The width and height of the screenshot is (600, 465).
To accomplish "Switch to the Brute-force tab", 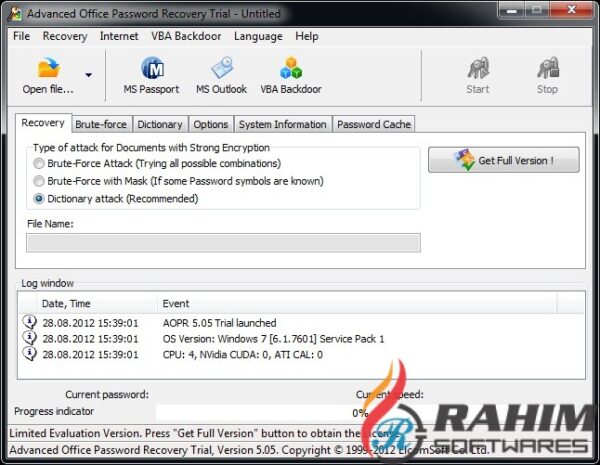I will pyautogui.click(x=101, y=124).
